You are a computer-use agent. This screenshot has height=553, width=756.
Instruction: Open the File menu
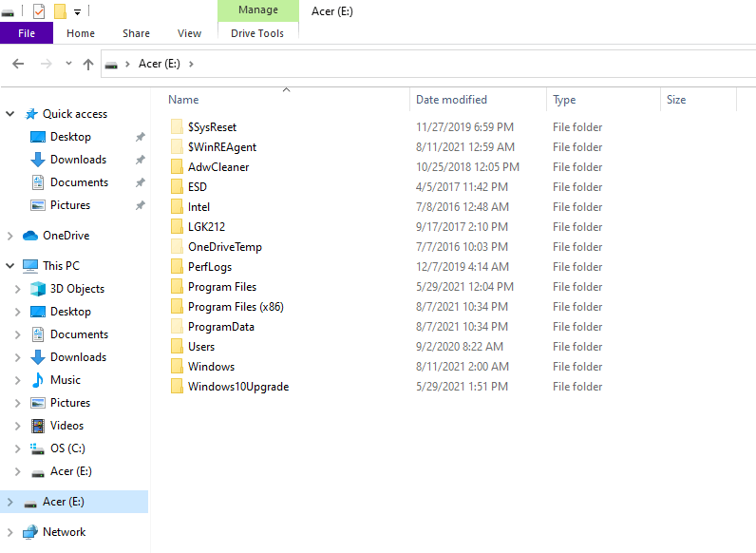(27, 33)
